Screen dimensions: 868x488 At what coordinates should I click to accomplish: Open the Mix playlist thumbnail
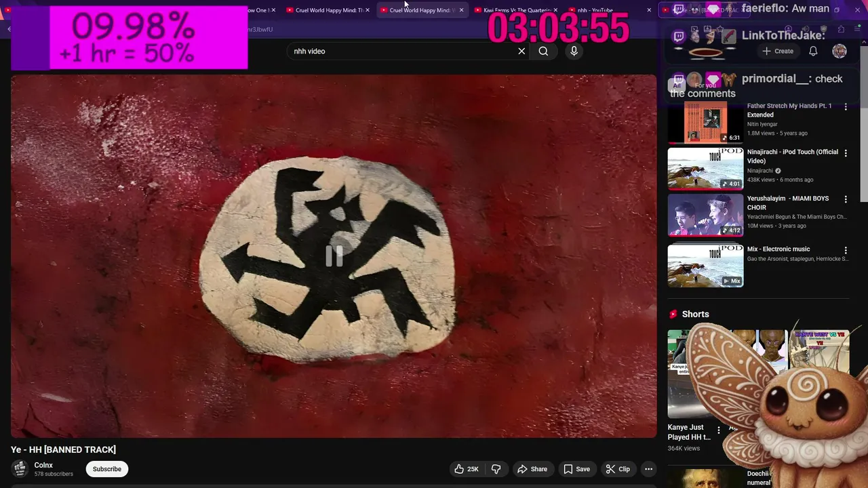click(x=705, y=266)
